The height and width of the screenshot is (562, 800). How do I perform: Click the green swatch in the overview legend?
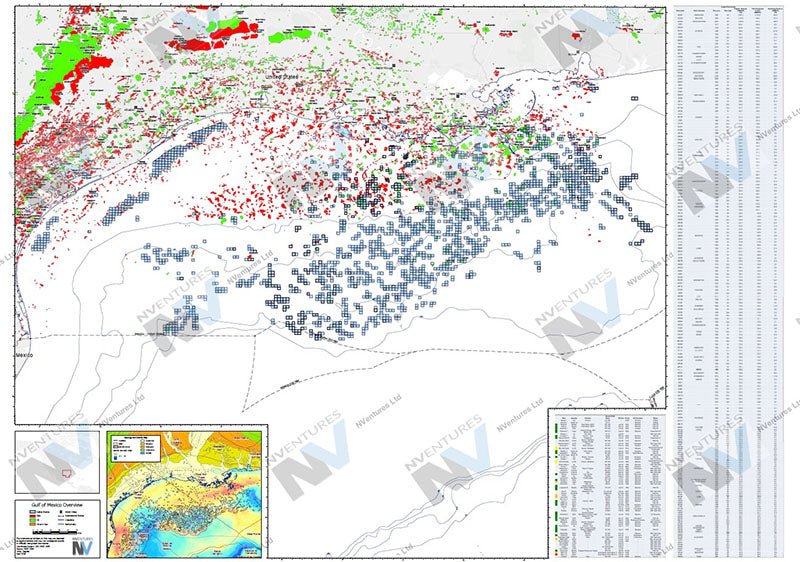pos(33,520)
